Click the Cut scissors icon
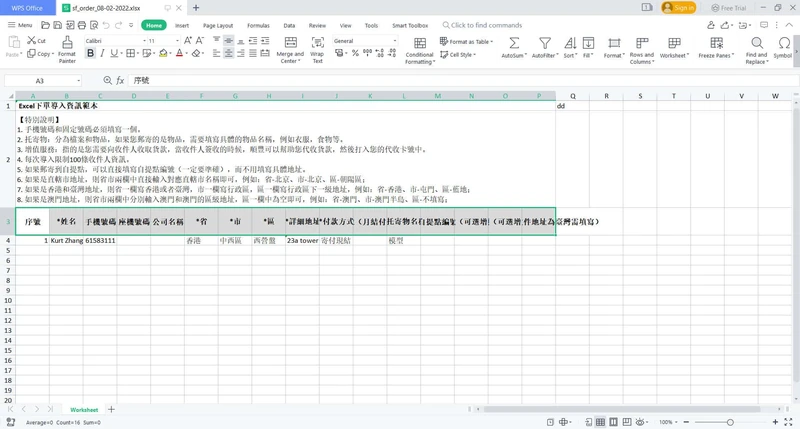 pyautogui.click(x=32, y=40)
